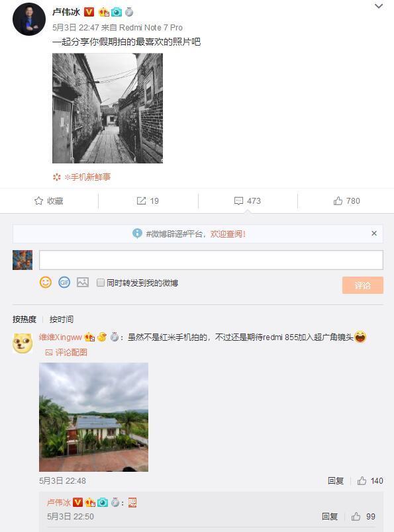
Task: Sort comments by 按热度
Action: (25, 320)
